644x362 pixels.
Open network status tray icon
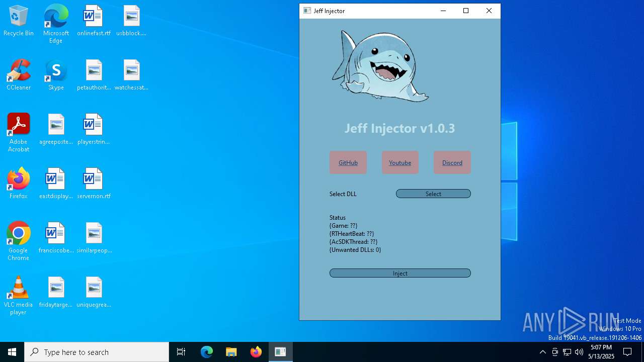[x=567, y=352]
